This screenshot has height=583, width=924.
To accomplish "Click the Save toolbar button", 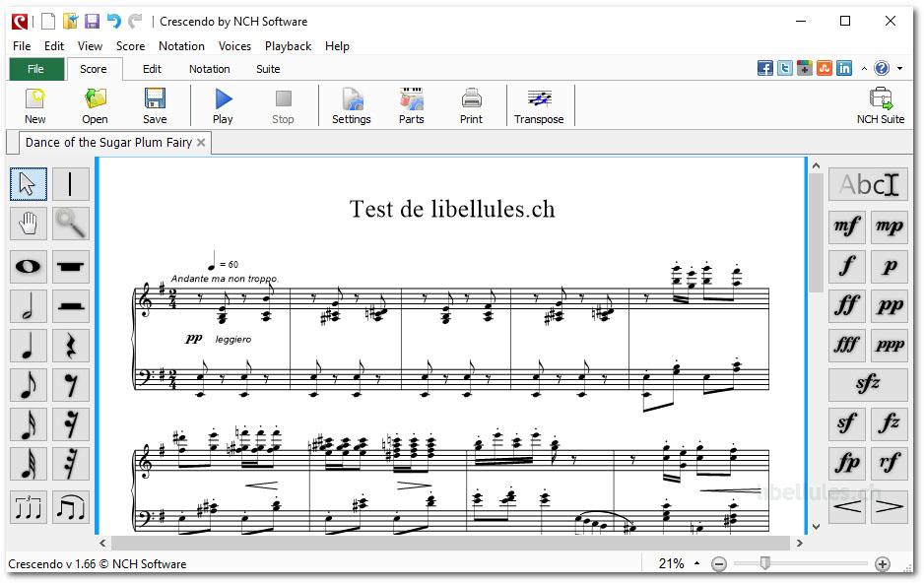I will [x=155, y=106].
